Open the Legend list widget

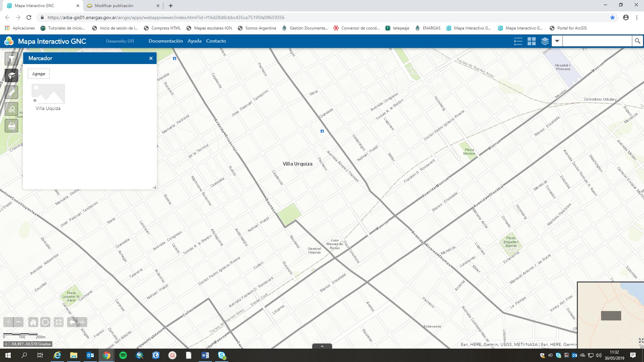(x=518, y=41)
